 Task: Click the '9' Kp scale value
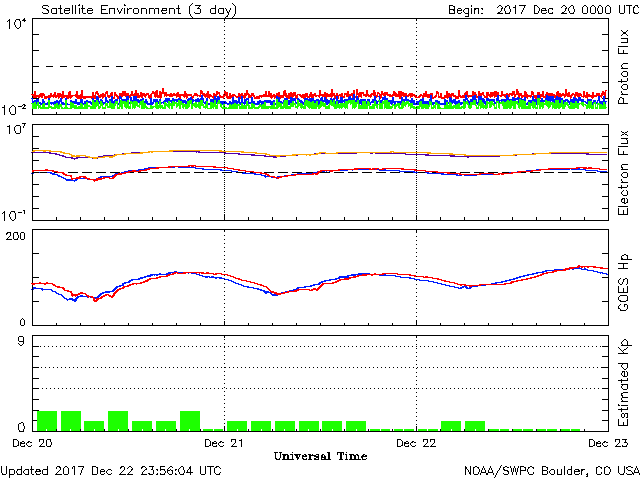click(21, 341)
